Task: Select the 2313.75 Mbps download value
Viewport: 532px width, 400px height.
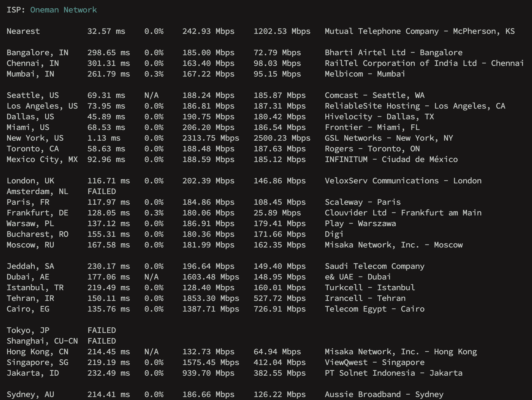Action: [x=211, y=138]
